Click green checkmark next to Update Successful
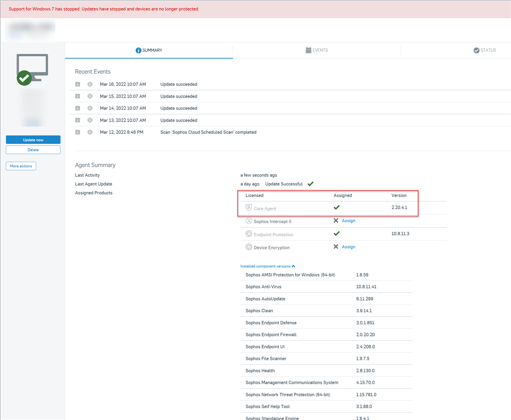Image resolution: width=511 pixels, height=420 pixels. (x=310, y=184)
